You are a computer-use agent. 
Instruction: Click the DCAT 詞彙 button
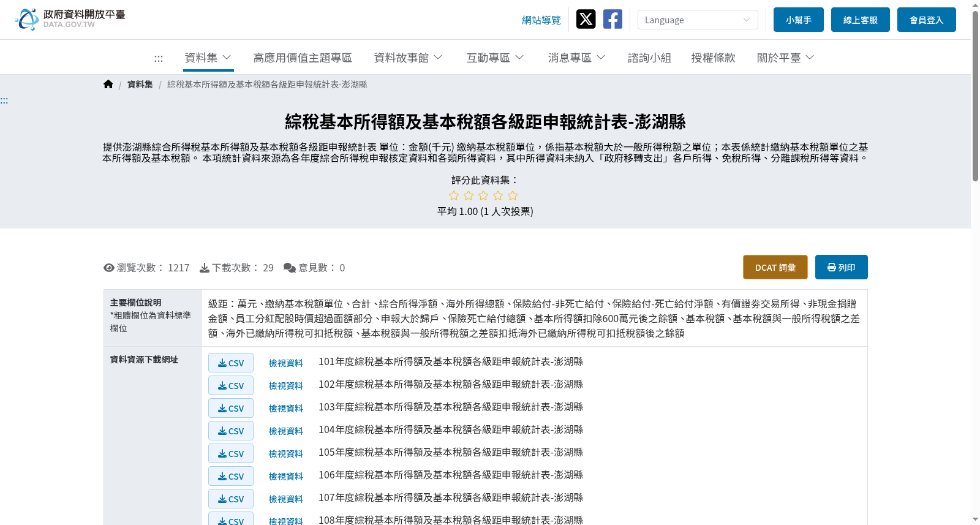click(775, 267)
